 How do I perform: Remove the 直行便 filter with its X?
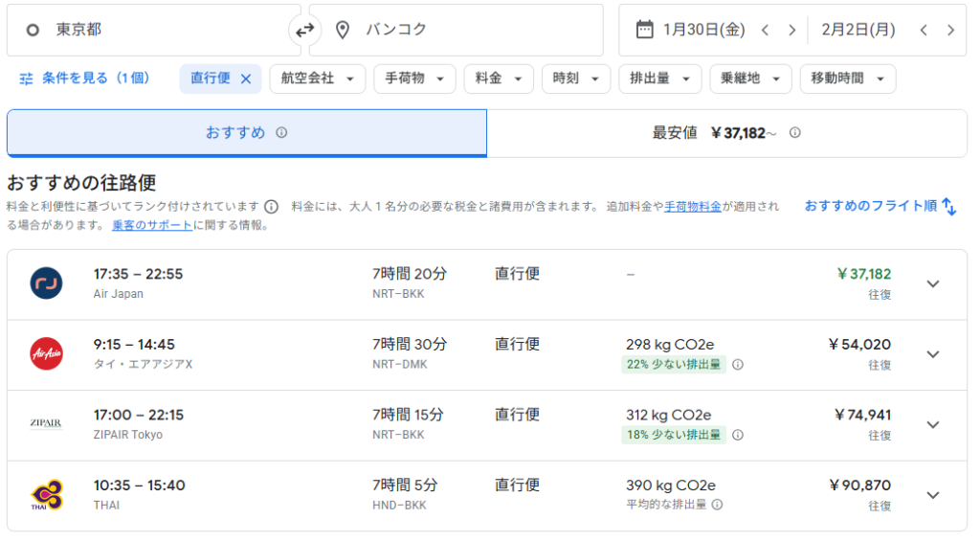246,79
